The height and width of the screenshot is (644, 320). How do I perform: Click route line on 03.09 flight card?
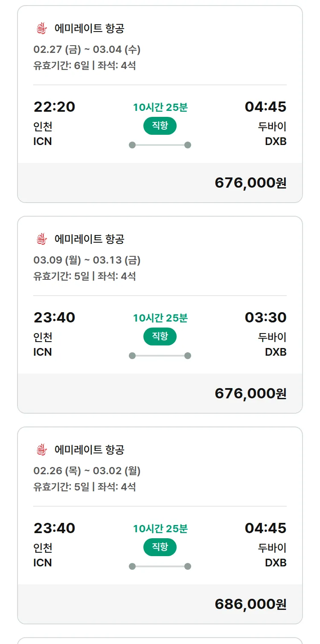pyautogui.click(x=160, y=356)
